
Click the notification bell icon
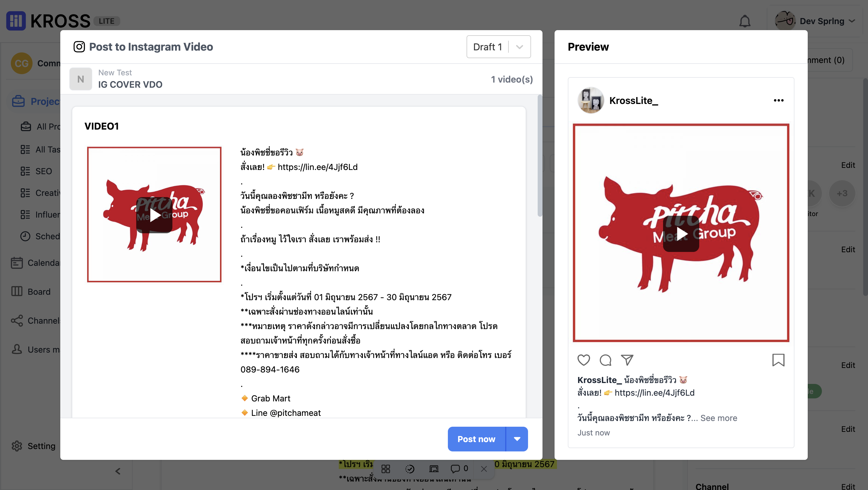pyautogui.click(x=745, y=21)
